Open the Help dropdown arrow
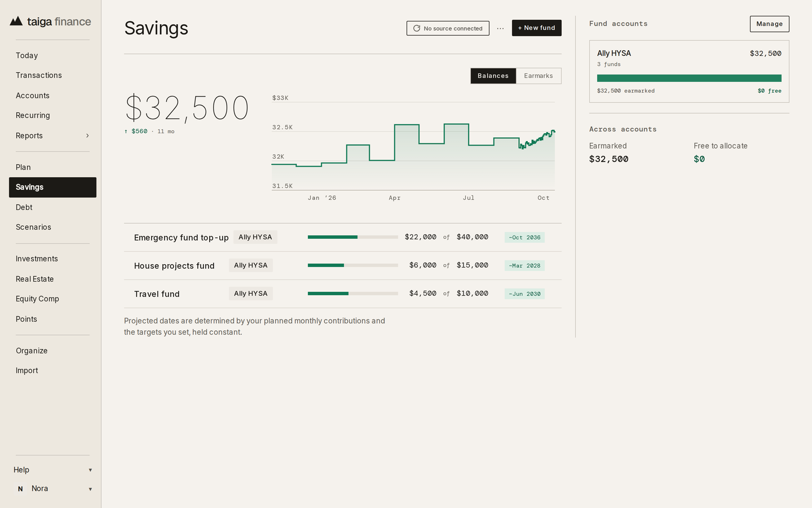 tap(90, 470)
